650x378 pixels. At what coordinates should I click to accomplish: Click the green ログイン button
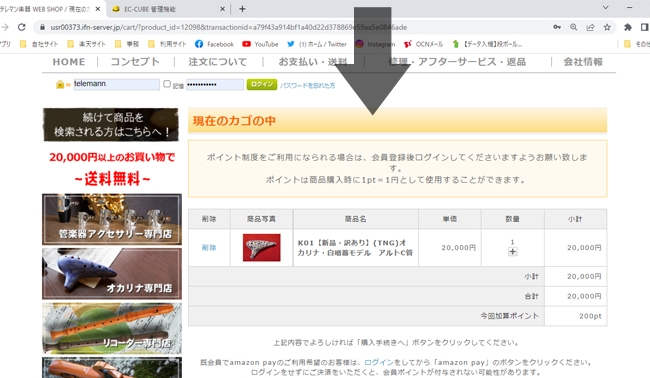pyautogui.click(x=262, y=85)
